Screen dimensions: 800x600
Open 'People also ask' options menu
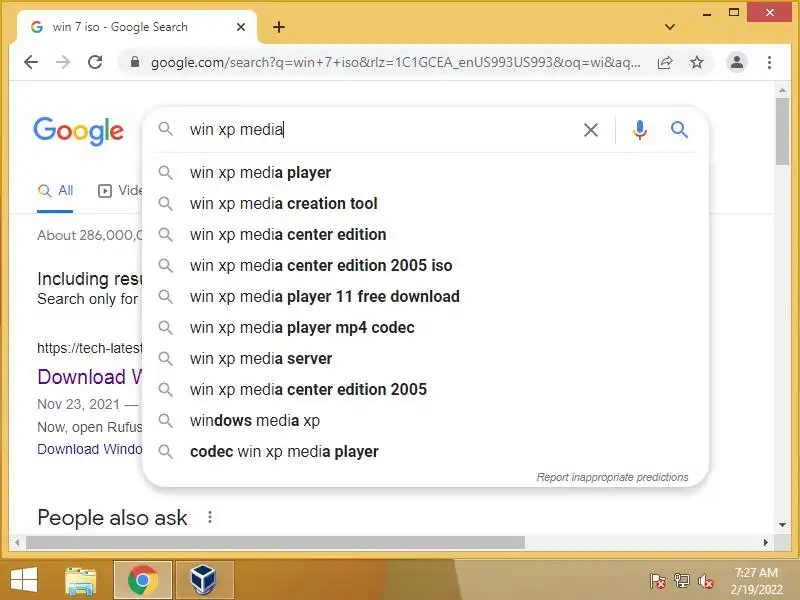tap(210, 517)
